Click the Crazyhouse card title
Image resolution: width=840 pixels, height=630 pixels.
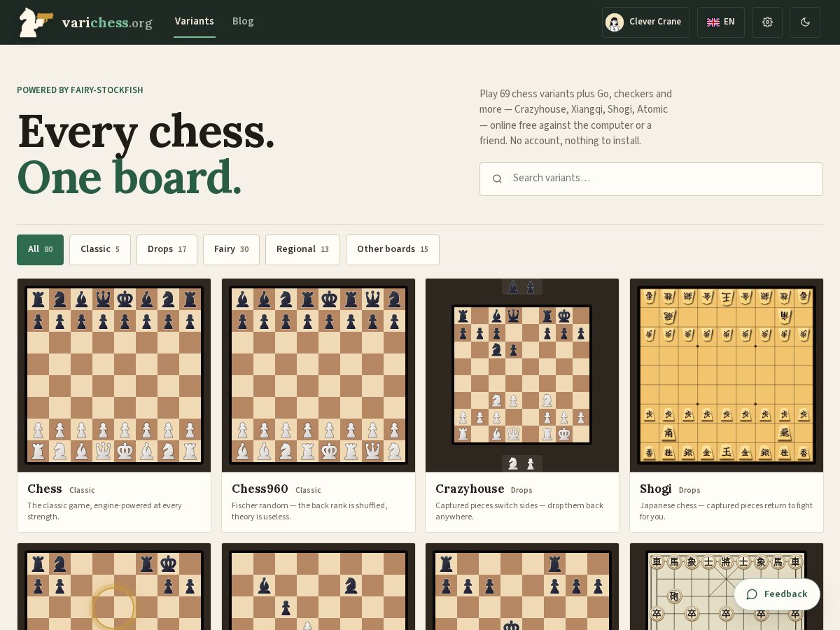pyautogui.click(x=470, y=489)
